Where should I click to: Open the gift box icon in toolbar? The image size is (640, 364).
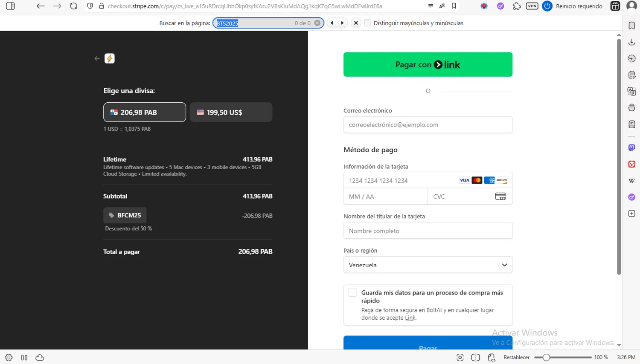pyautogui.click(x=615, y=6)
